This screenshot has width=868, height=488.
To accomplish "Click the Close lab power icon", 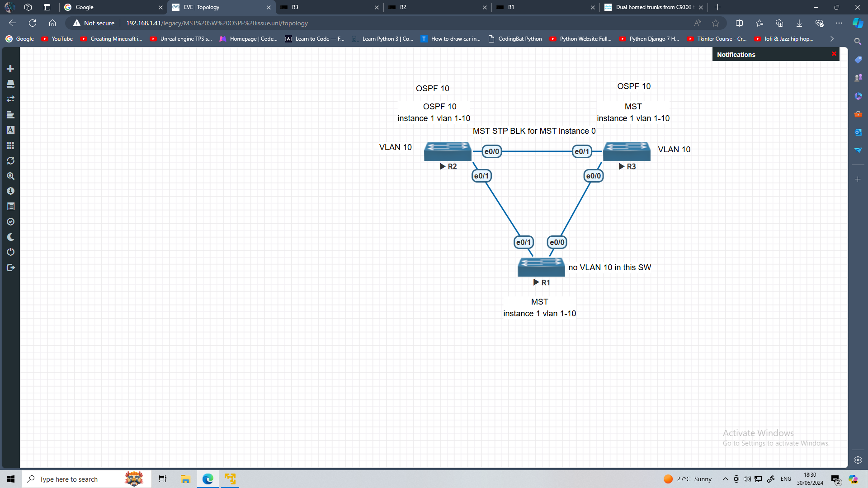I will click(10, 252).
